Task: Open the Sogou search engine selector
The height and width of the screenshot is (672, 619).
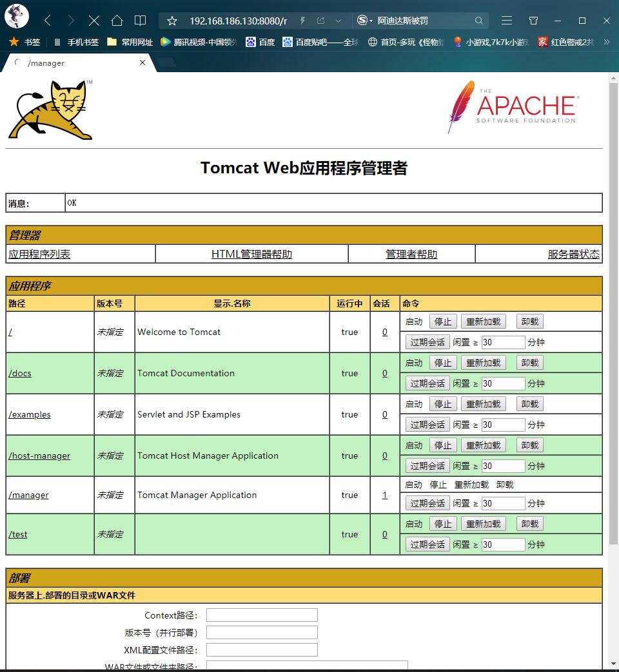Action: 364,20
